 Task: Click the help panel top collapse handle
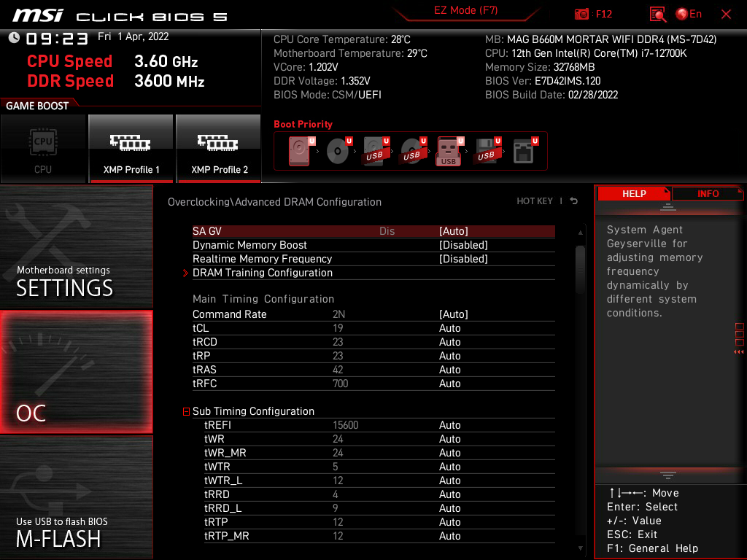(x=668, y=207)
